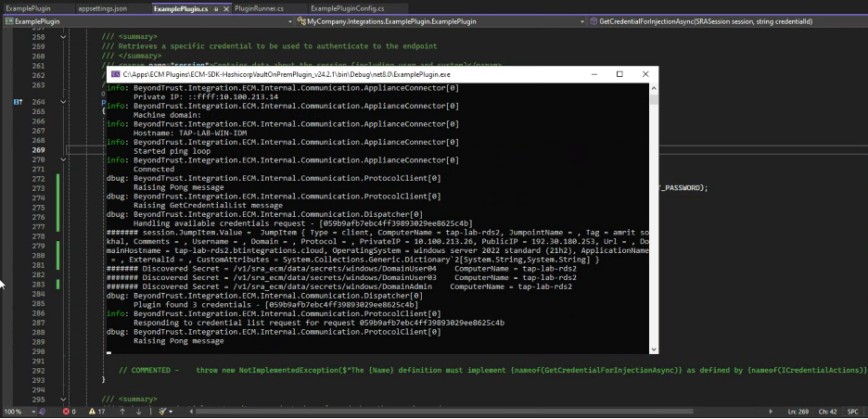This screenshot has height=419, width=868.
Task: Click the console vertical scrollbar thumb
Action: [x=654, y=99]
